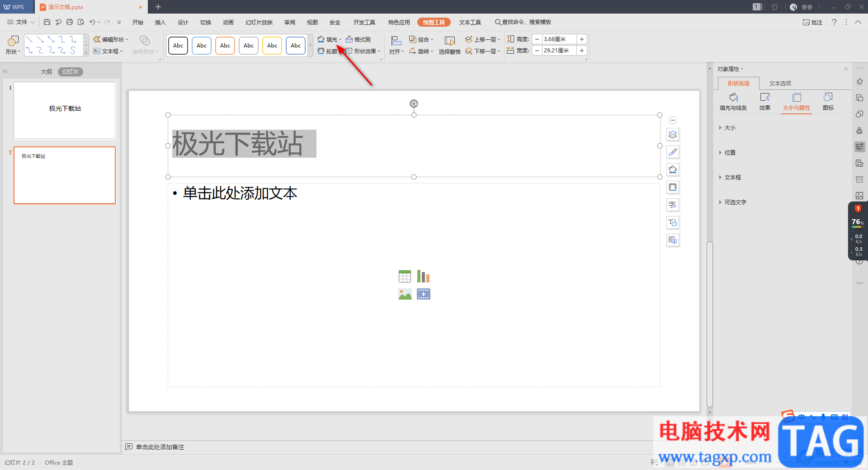Switch to the 大纲 outline tab
The height and width of the screenshot is (470, 868).
[47, 72]
